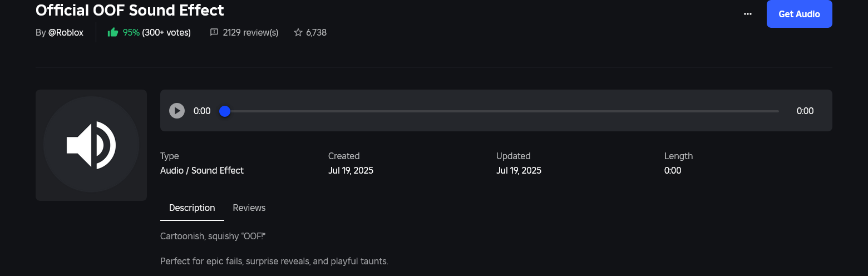The height and width of the screenshot is (276, 868).
Task: Click the Get Audio button
Action: tap(799, 14)
